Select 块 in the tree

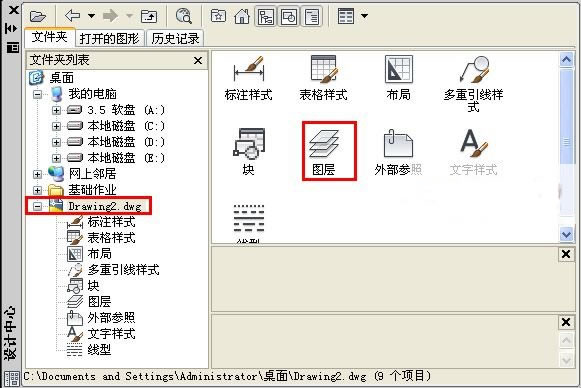(93, 286)
